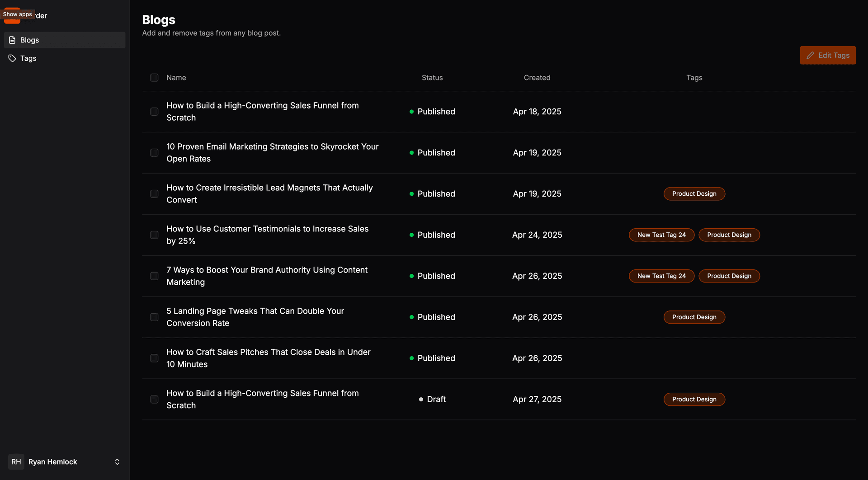Tick the checkbox for the Draft blog post
This screenshot has height=480, width=868.
(x=154, y=400)
